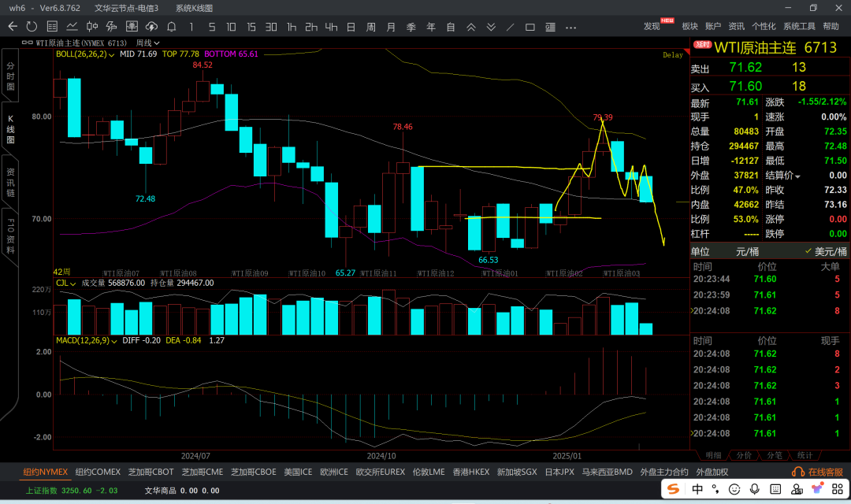Click the Sogou input method S logo

[x=673, y=489]
